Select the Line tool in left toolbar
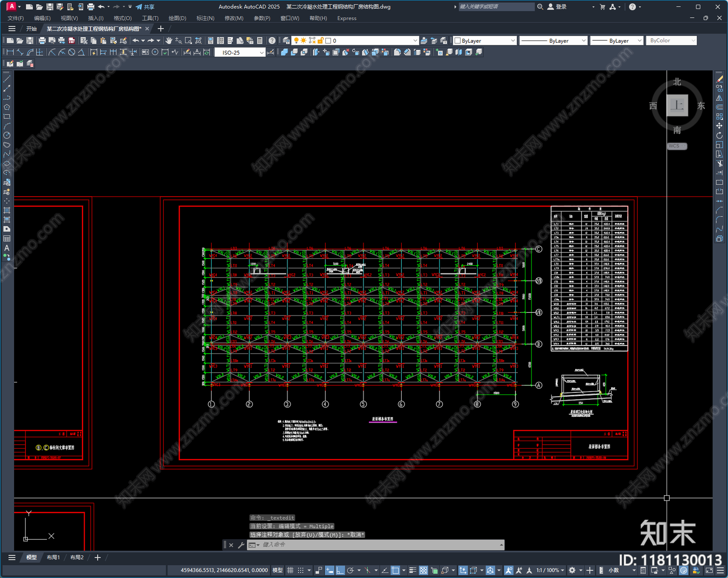The width and height of the screenshot is (728, 578). point(7,79)
